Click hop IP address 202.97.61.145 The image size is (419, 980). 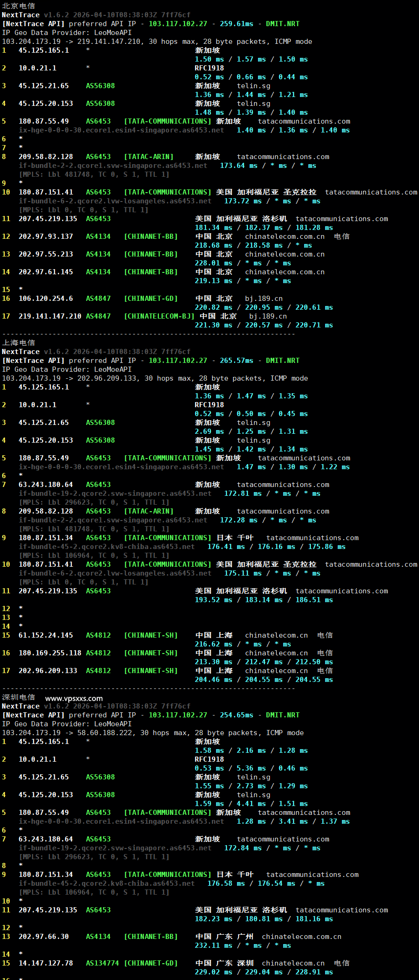(x=46, y=272)
